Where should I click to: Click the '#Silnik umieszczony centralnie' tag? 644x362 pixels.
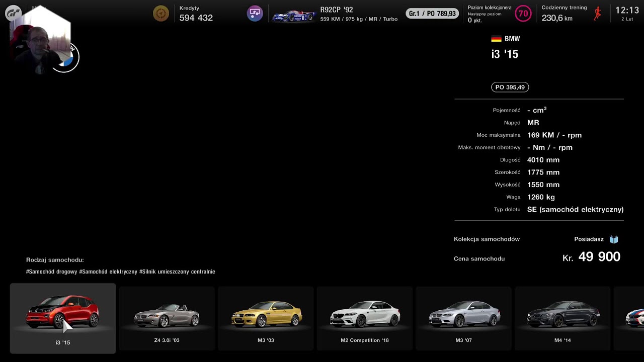[177, 271]
